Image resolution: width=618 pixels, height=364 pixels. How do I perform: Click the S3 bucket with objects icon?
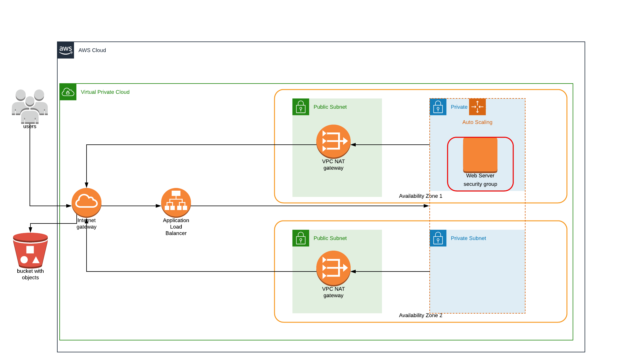(30, 251)
